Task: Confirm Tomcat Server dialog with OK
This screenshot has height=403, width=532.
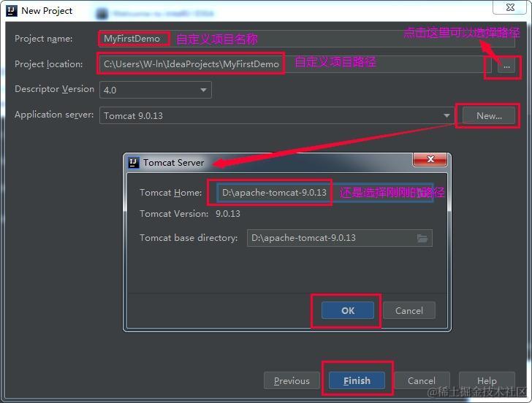Action: pos(348,310)
